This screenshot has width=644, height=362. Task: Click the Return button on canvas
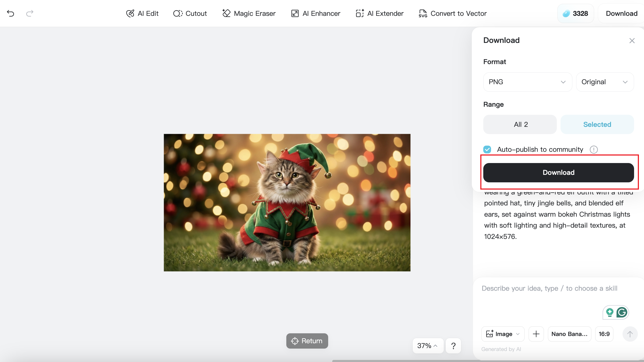[307, 341]
